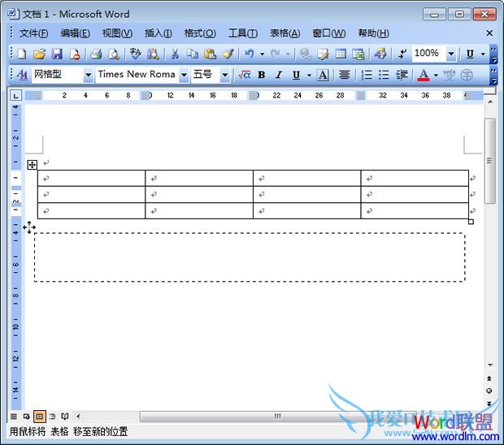
Task: Open the 编辑(E) menu
Action: pos(76,33)
